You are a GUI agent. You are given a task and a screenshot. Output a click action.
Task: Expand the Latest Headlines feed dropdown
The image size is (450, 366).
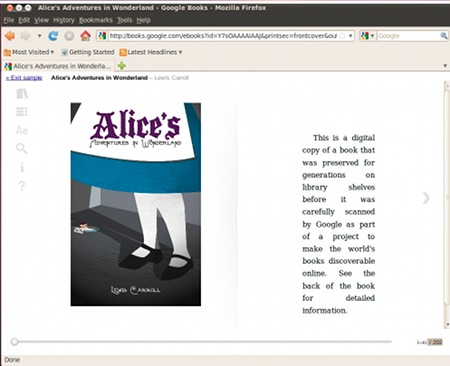click(151, 52)
